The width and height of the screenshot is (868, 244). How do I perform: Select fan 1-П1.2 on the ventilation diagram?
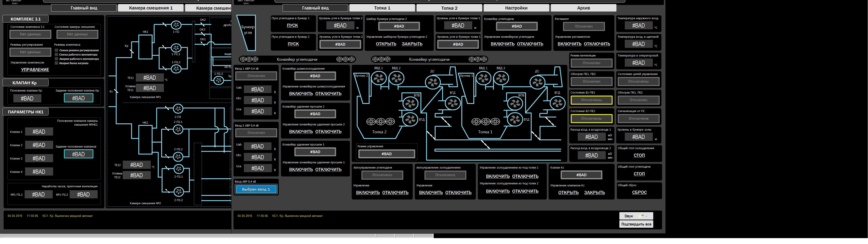click(x=176, y=69)
